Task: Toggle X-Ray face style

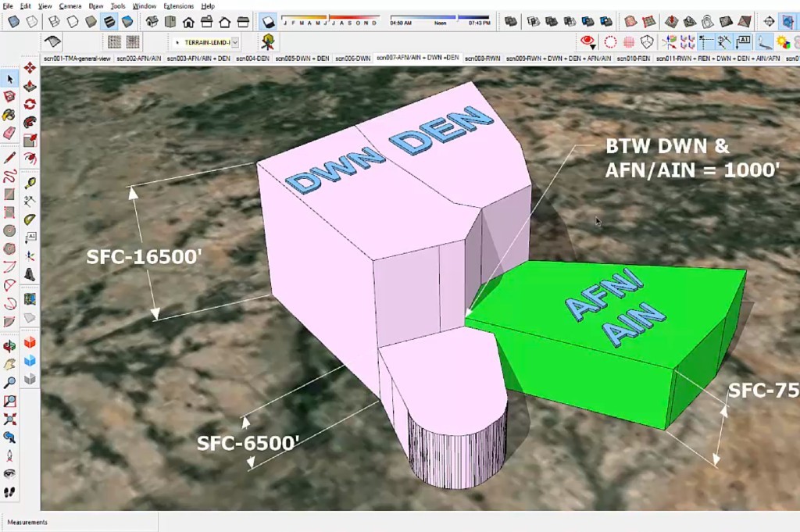Action: click(x=13, y=22)
